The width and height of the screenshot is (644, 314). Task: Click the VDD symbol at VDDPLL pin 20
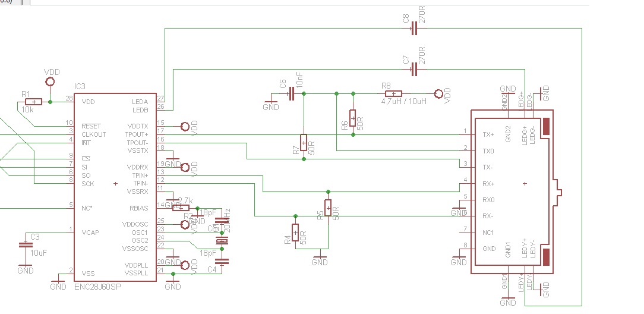click(185, 265)
